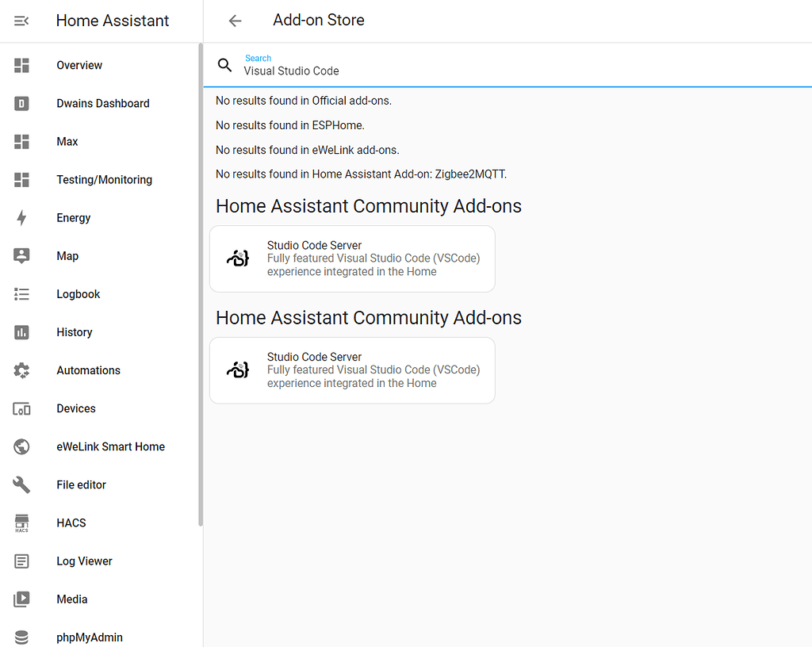
Task: Click the first Studio Code Server logo
Action: pyautogui.click(x=238, y=258)
